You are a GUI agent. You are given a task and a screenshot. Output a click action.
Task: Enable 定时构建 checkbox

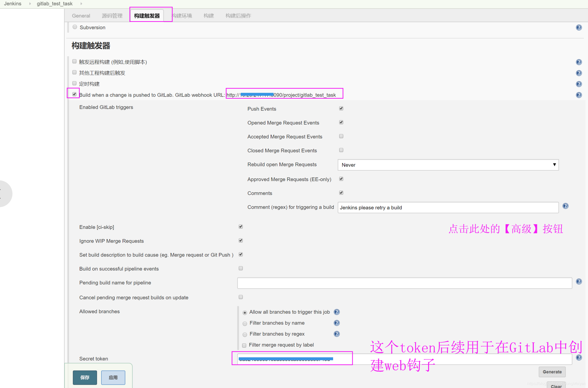point(74,83)
